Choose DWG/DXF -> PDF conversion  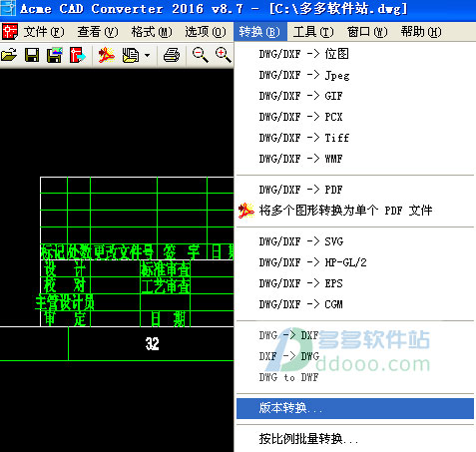355,190
